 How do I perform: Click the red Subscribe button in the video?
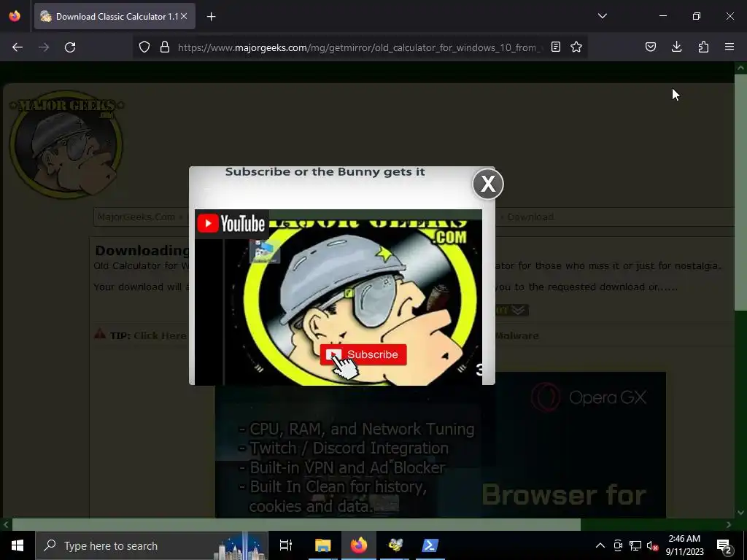coord(363,355)
